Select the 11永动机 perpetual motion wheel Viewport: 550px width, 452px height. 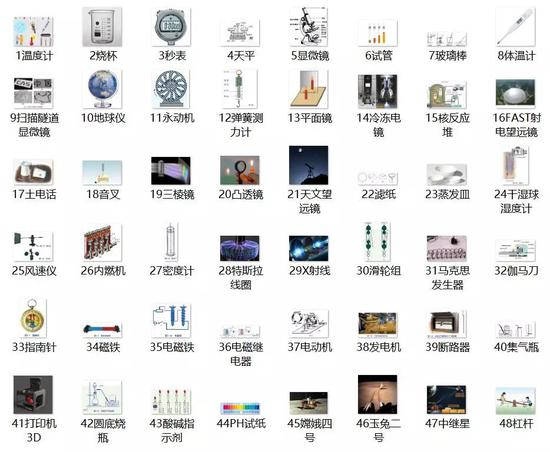click(x=171, y=89)
